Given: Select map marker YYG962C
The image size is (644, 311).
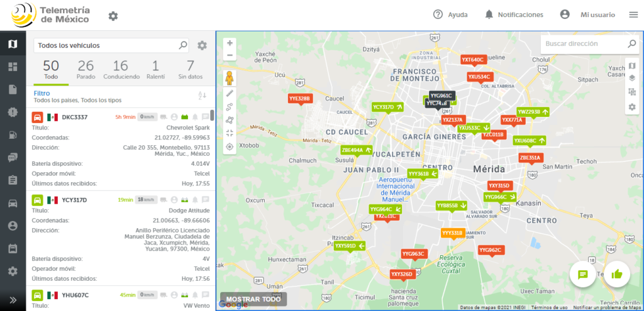Looking at the screenshot, I should click(x=491, y=250).
